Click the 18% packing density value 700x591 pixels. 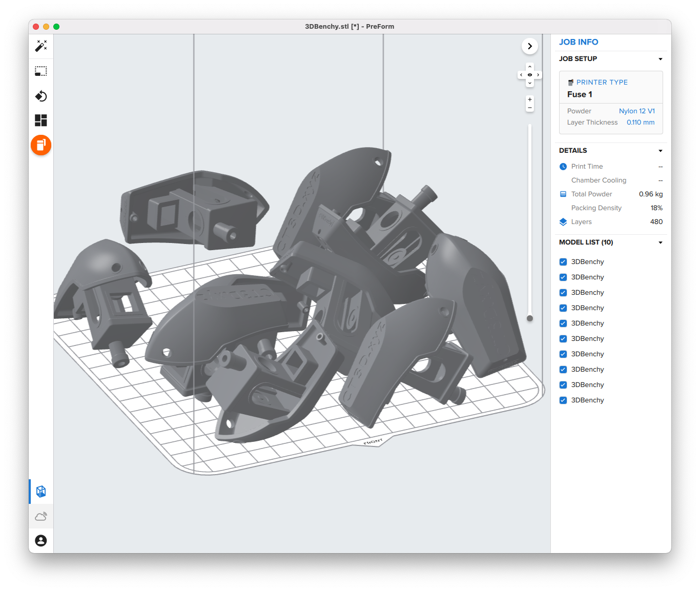click(656, 208)
